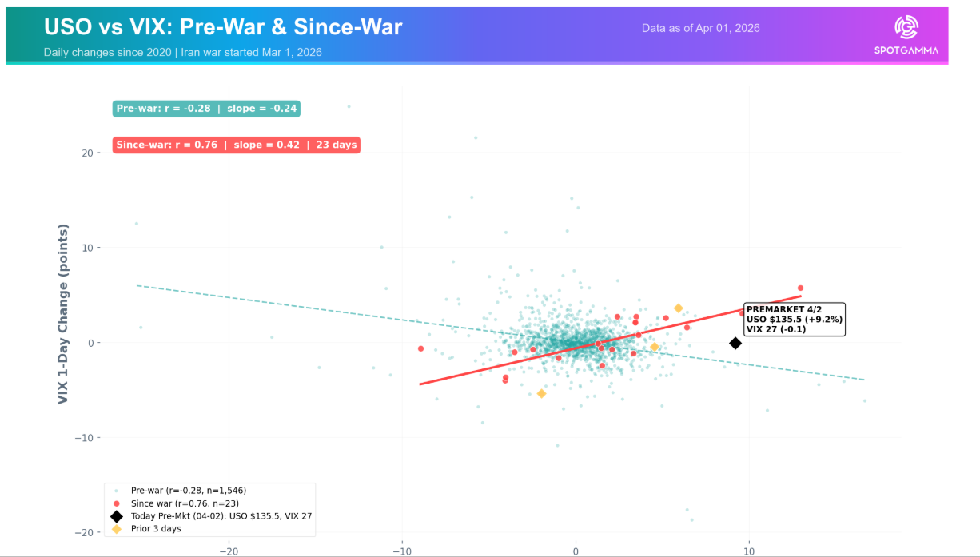Click the black diamond icon in the legend

point(118,516)
